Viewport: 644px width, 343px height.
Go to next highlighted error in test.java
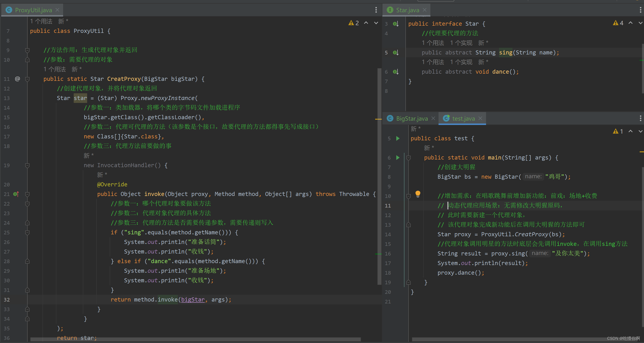pyautogui.click(x=640, y=131)
